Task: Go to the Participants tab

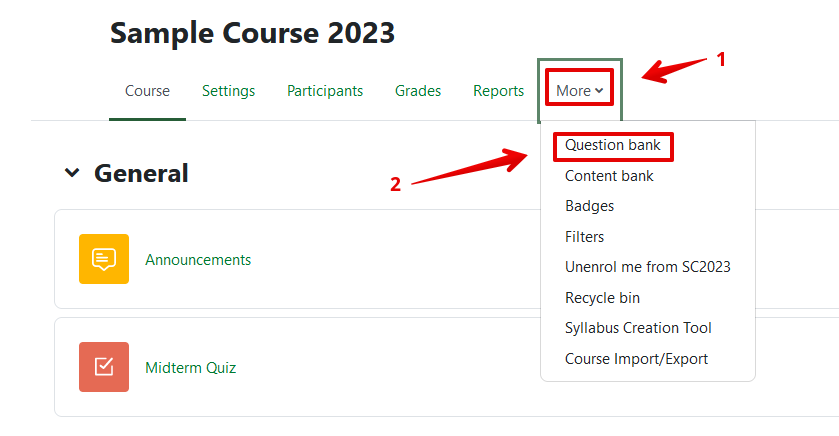Action: click(x=325, y=91)
